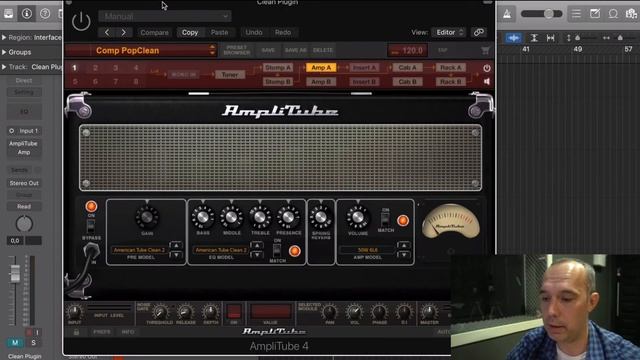Step PRE MODEL down arrow
The image size is (640, 360).
pos(176,255)
